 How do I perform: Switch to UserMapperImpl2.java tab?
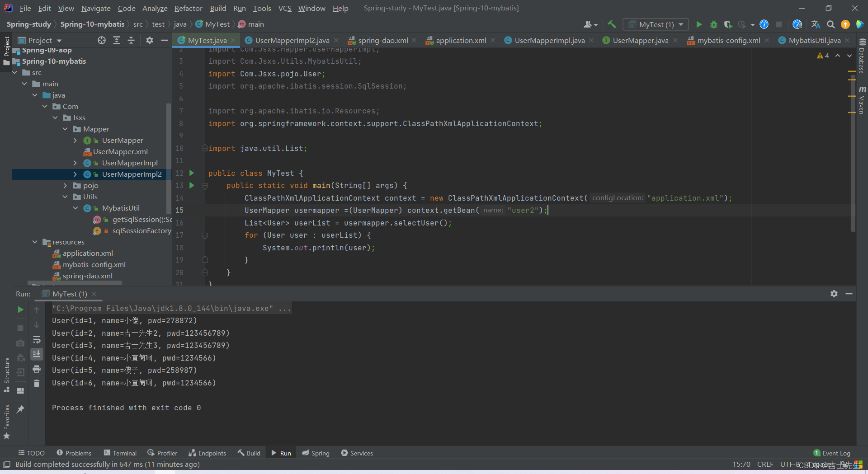pyautogui.click(x=292, y=40)
